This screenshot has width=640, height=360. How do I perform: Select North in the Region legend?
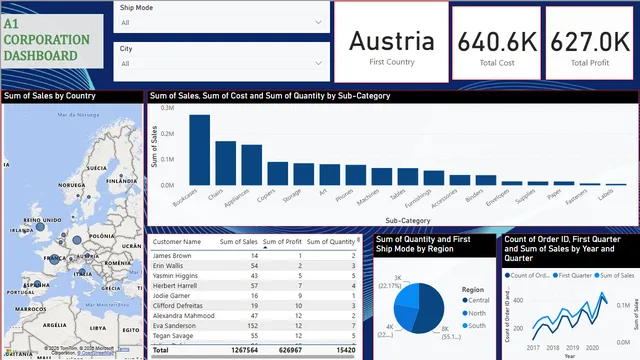474,313
